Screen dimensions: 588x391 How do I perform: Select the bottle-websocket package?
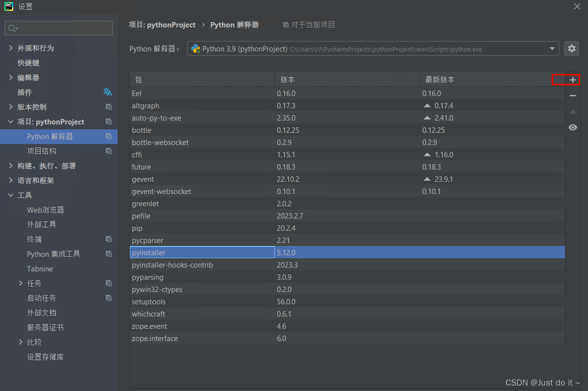pyautogui.click(x=347, y=143)
